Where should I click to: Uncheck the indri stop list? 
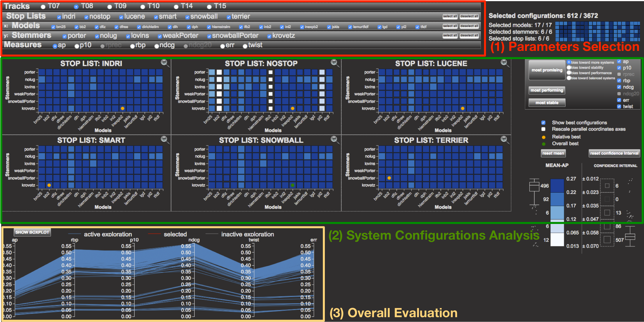pos(59,17)
